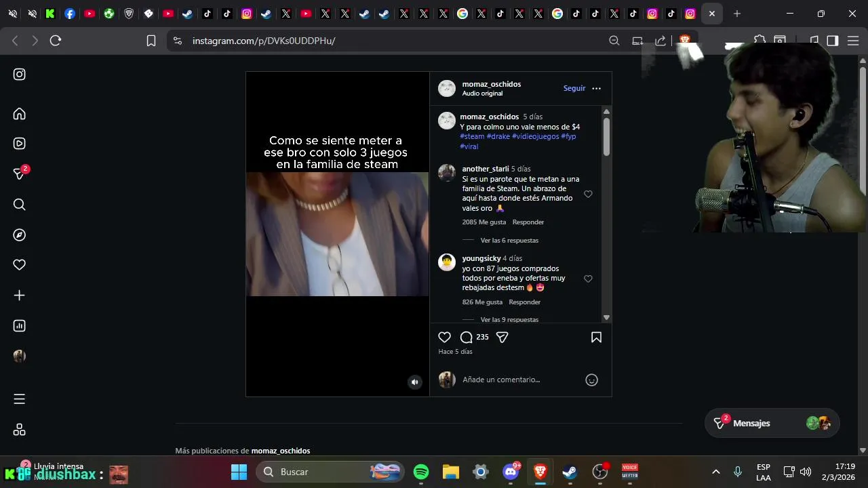Open the #videojuegos hashtag
The image size is (868, 488).
tap(536, 136)
